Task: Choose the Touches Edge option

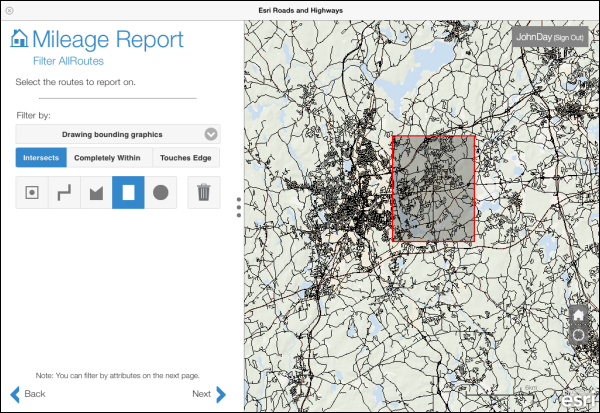Action: [x=187, y=157]
